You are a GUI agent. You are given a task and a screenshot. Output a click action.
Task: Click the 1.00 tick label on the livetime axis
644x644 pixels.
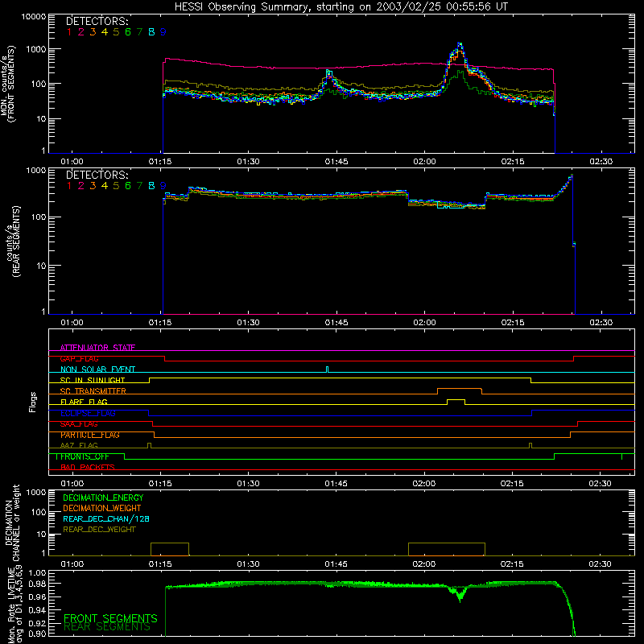click(38, 572)
